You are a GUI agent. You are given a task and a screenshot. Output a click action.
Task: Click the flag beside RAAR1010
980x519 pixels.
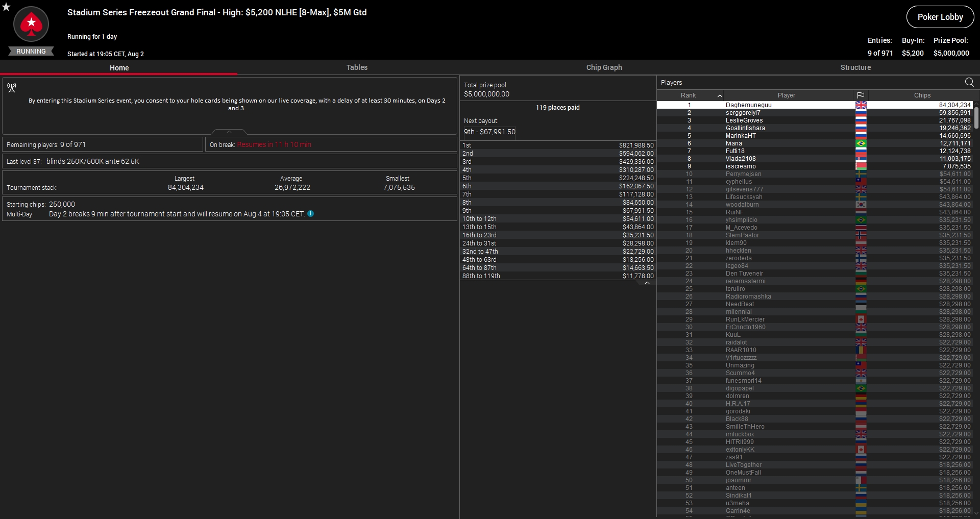pyautogui.click(x=861, y=350)
